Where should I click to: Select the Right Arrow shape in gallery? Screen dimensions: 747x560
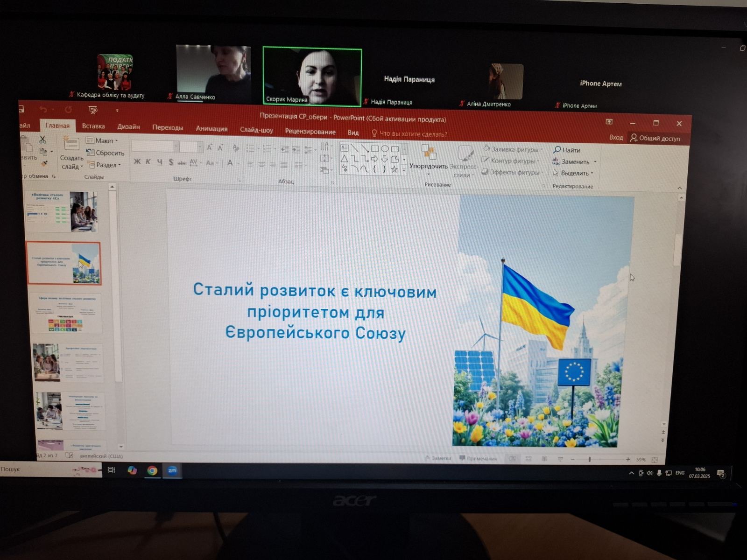374,159
